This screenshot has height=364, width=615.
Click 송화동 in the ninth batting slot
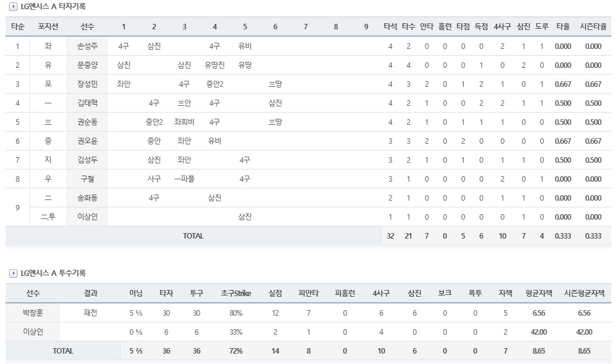[x=87, y=198]
